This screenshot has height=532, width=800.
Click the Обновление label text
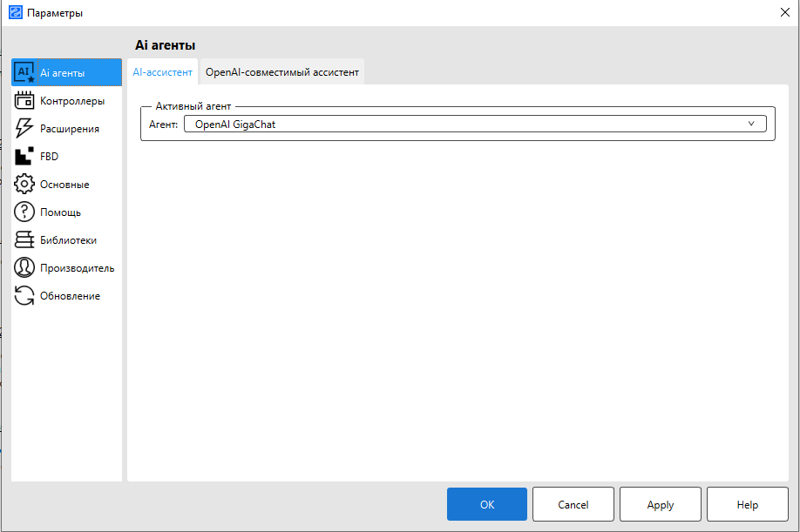70,296
